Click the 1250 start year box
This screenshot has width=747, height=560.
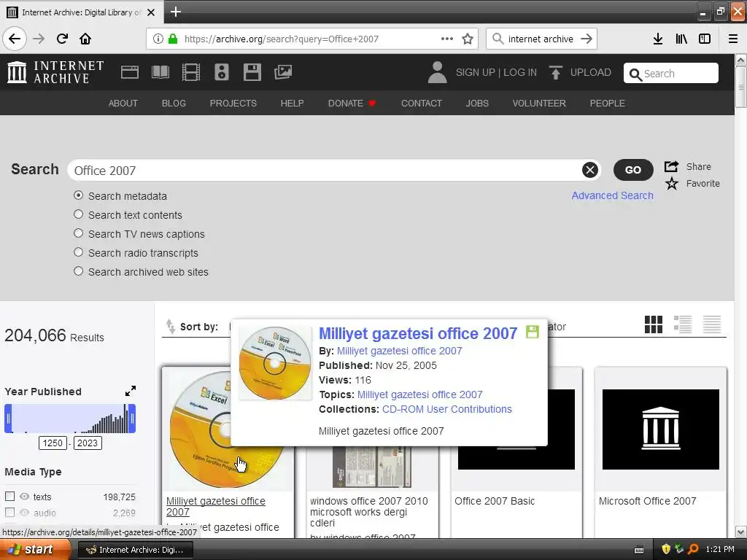click(53, 443)
